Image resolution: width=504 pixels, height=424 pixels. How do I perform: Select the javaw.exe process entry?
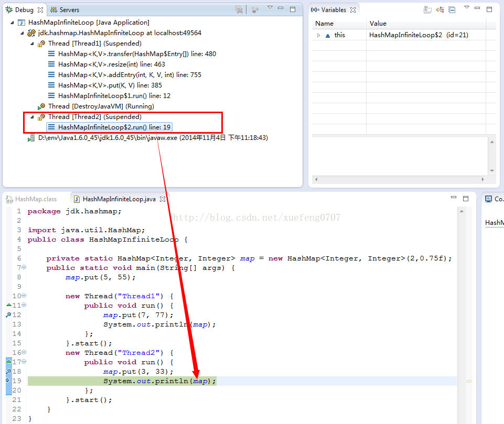(153, 138)
